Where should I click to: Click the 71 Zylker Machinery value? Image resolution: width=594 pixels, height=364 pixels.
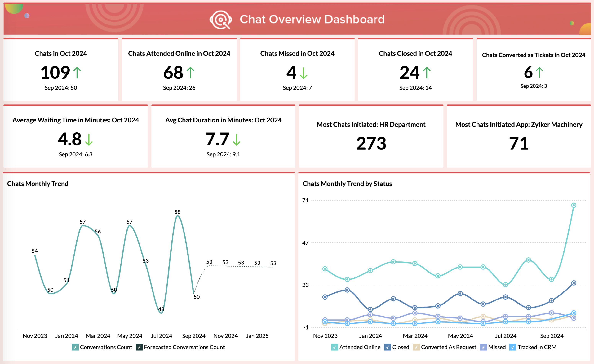point(519,143)
